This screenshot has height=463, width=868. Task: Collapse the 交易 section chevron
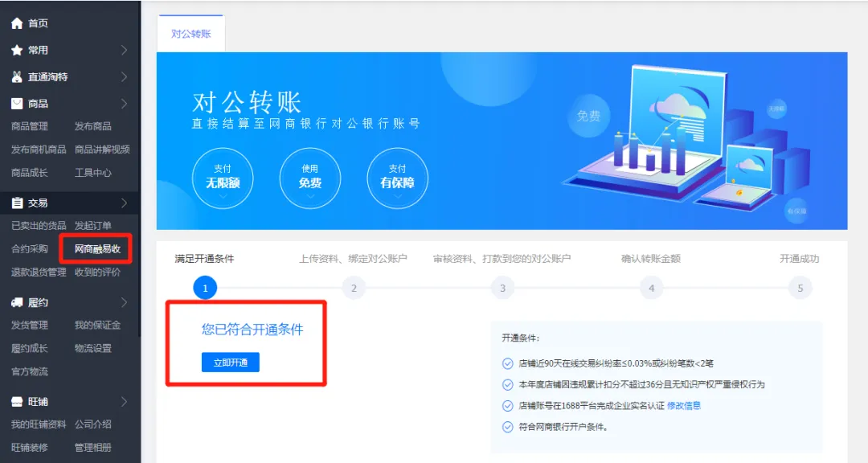[124, 203]
